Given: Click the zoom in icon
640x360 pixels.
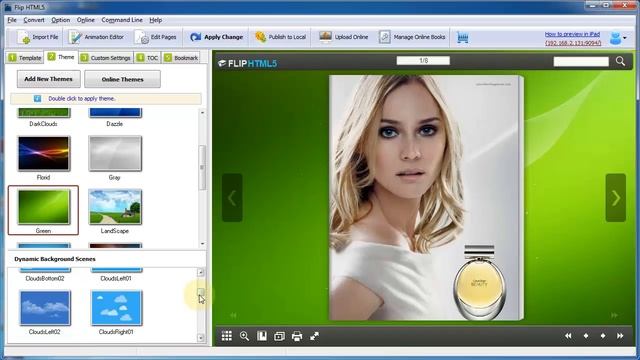Looking at the screenshot, I should coord(244,336).
